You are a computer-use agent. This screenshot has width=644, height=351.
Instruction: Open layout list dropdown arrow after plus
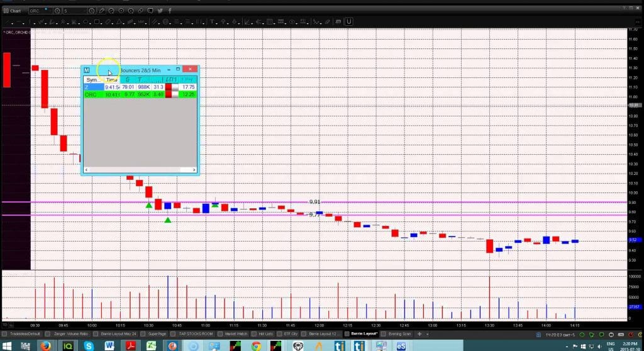click(428, 334)
